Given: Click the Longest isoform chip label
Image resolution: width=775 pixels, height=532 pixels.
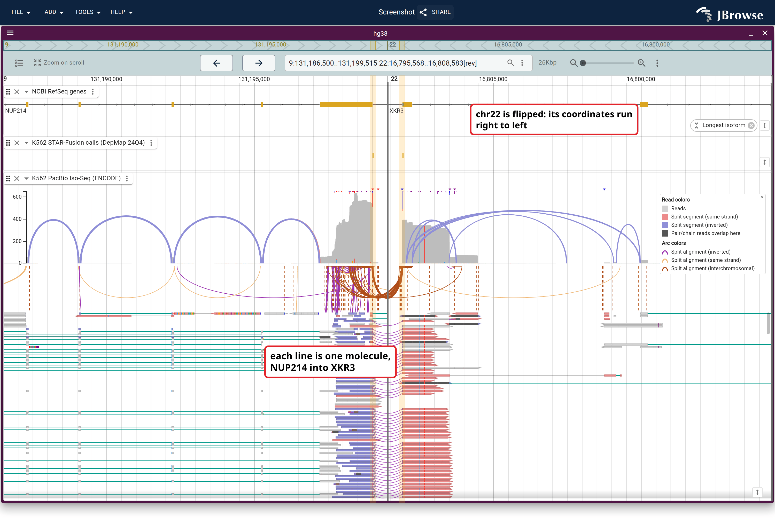Looking at the screenshot, I should click(724, 125).
